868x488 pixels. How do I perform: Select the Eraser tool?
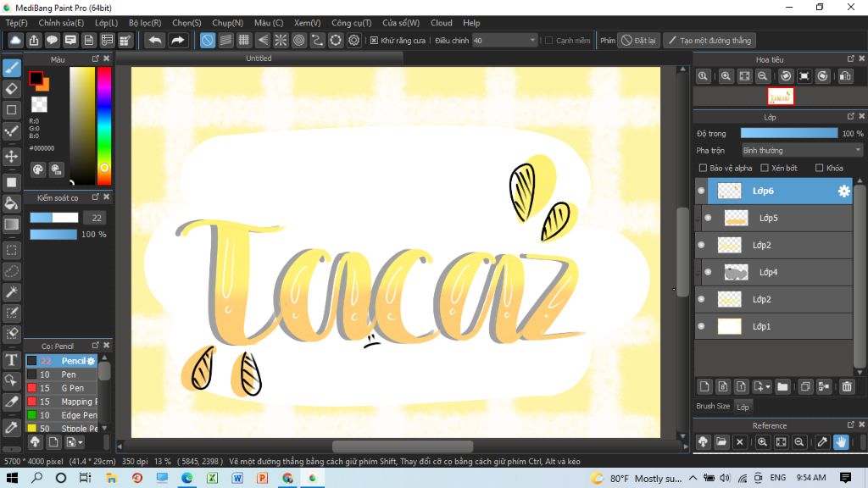pyautogui.click(x=12, y=88)
